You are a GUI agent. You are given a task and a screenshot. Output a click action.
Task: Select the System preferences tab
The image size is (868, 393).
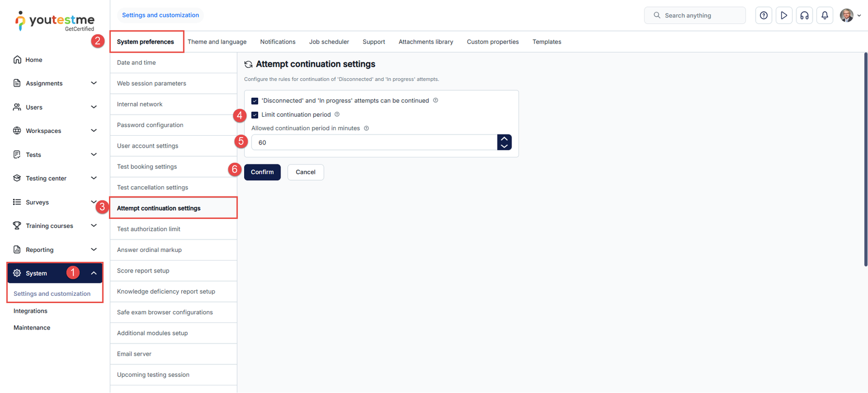(x=145, y=42)
